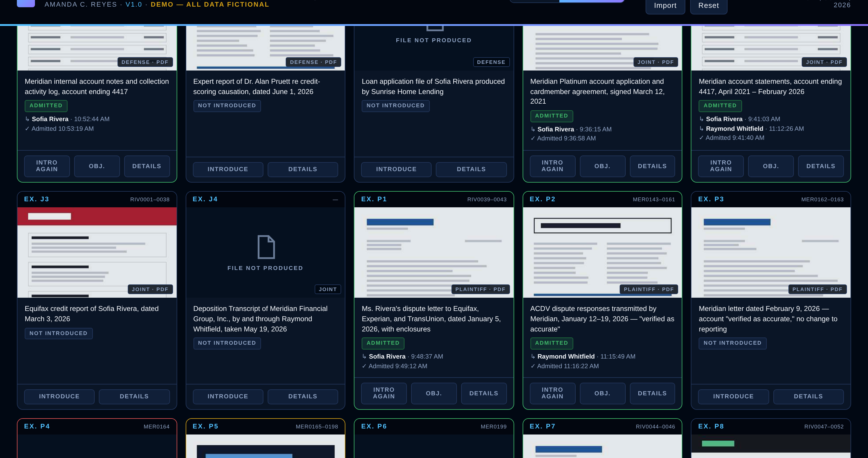868x458 pixels.
Task: Open Details for Dr. Alan Pruett expert report
Action: [x=303, y=169]
